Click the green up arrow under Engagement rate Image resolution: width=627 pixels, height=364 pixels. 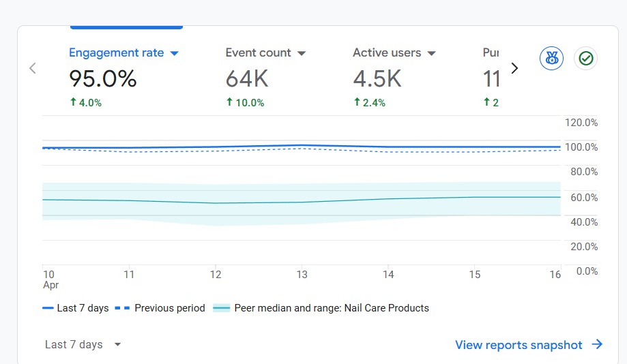click(73, 102)
